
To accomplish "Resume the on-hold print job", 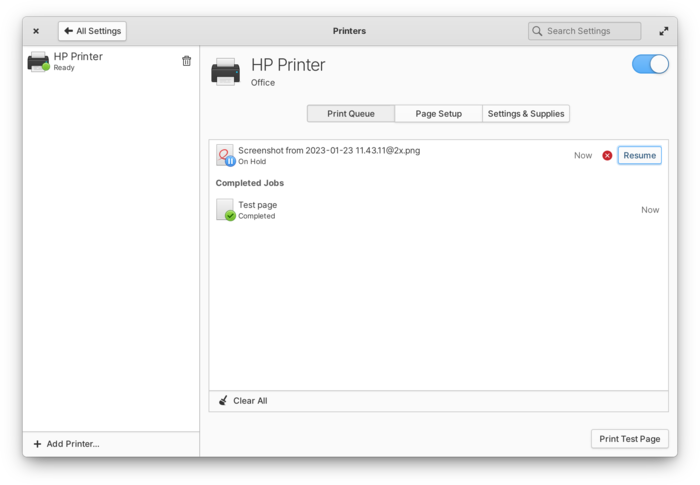I will pos(639,155).
